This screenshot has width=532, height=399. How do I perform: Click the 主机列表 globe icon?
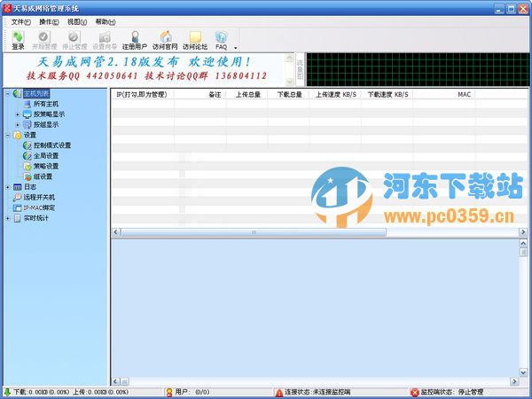[18, 94]
